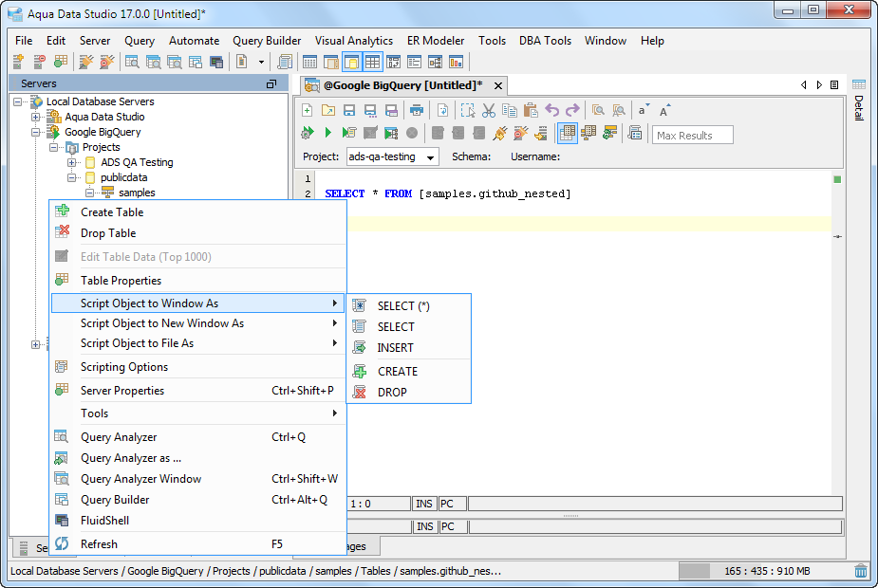Open the Project dropdown showing ads-qa-testing

coord(393,156)
